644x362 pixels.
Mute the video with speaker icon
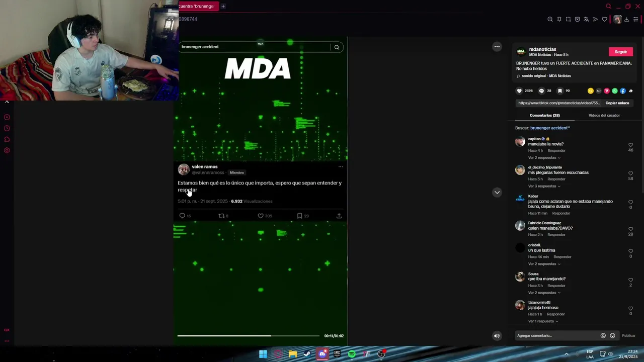point(497,336)
